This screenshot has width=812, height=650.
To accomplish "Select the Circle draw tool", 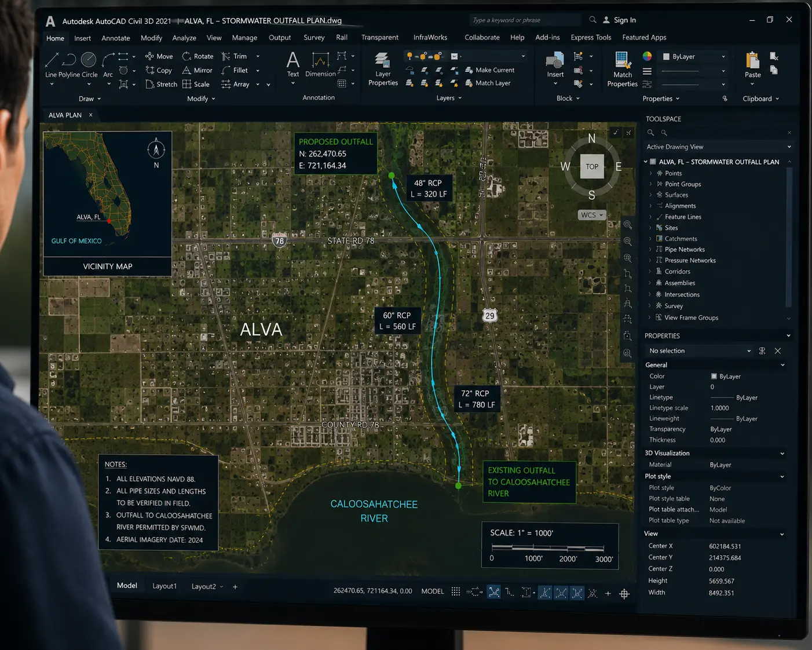I will click(89, 59).
